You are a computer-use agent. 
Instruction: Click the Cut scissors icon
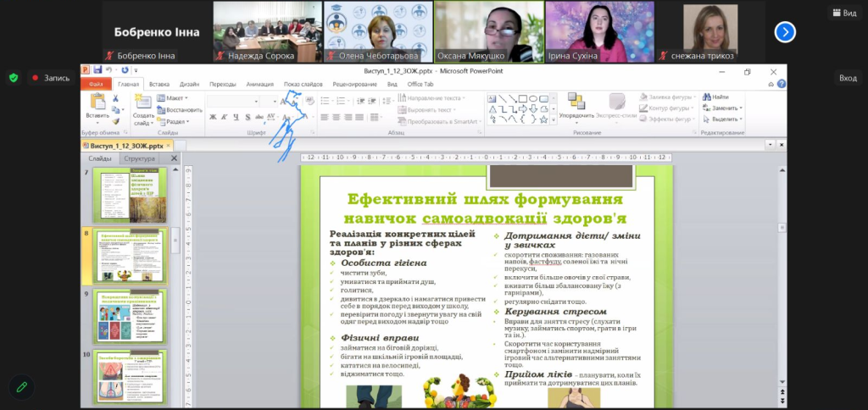pyautogui.click(x=114, y=97)
